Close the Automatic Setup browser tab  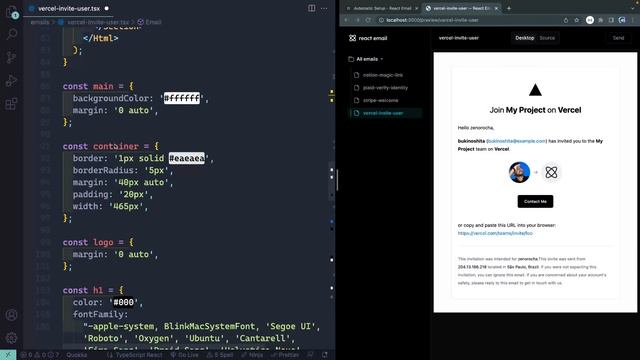[416, 8]
